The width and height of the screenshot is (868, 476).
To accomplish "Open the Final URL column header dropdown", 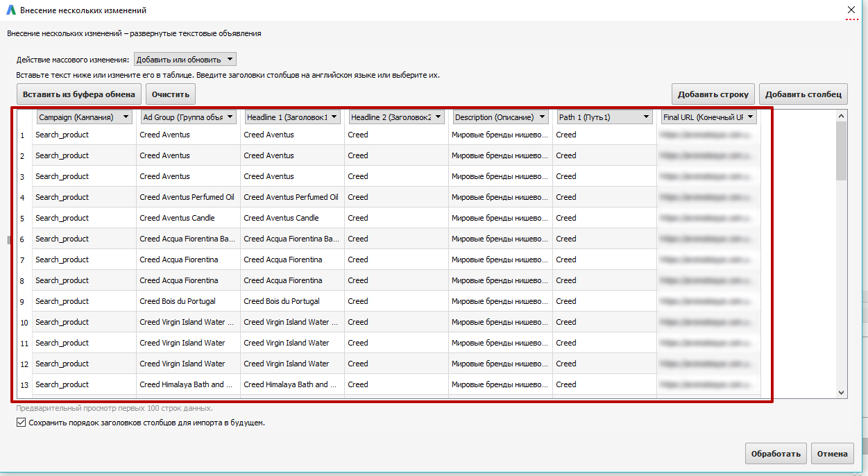I will click(x=709, y=117).
